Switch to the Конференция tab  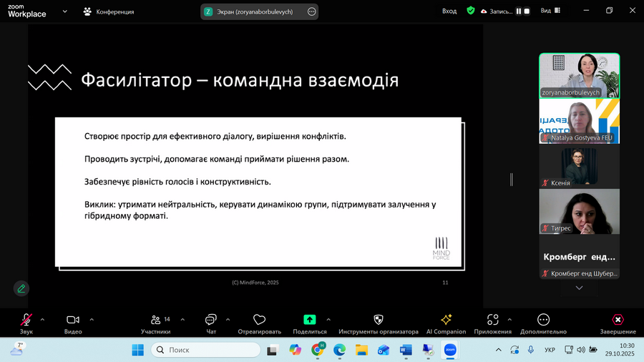pyautogui.click(x=109, y=11)
